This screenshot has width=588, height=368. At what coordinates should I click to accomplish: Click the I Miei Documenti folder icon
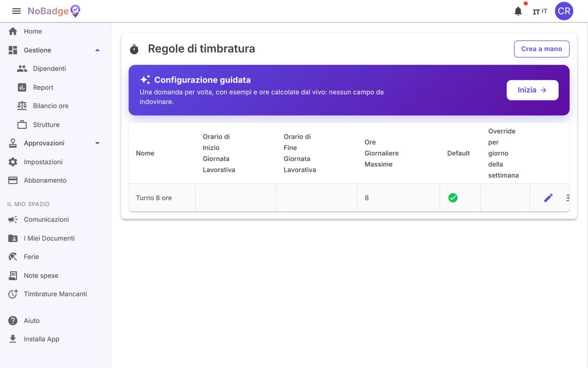13,238
